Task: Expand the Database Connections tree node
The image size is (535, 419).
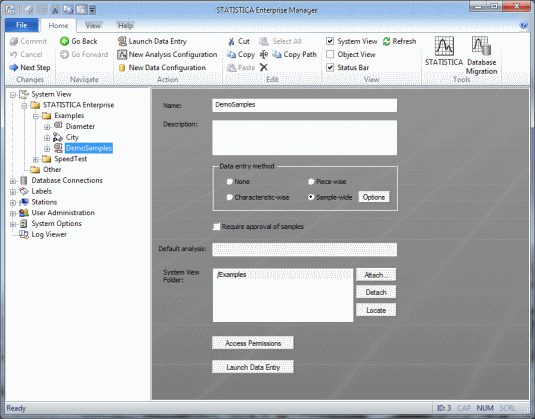Action: coord(13,180)
